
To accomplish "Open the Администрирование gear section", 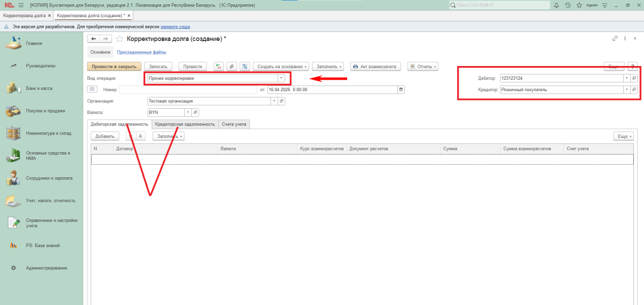I will point(46,268).
